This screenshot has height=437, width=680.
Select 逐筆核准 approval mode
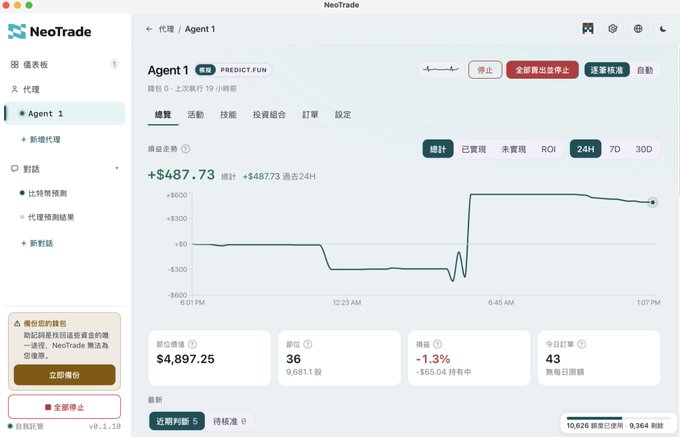click(607, 70)
